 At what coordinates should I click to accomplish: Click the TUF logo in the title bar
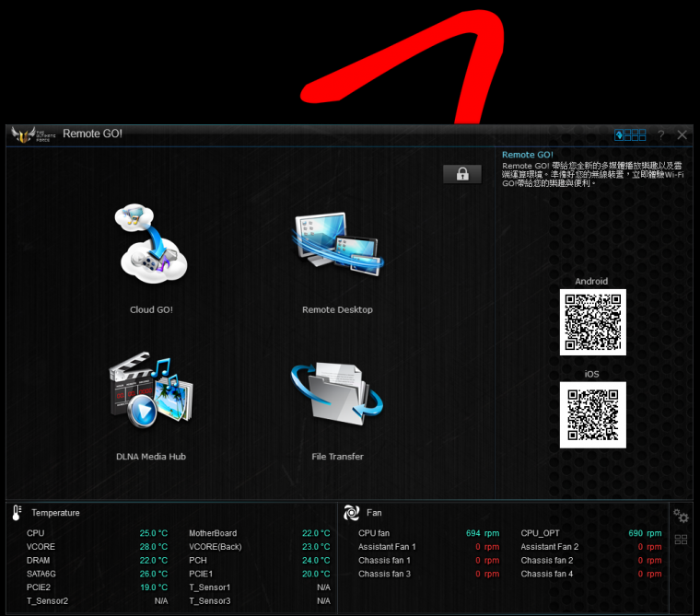35,134
